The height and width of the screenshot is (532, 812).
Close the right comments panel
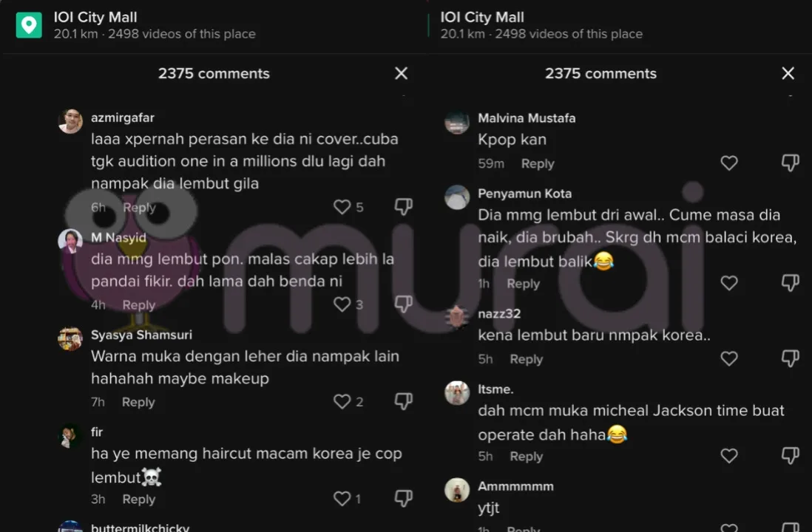[x=788, y=73]
